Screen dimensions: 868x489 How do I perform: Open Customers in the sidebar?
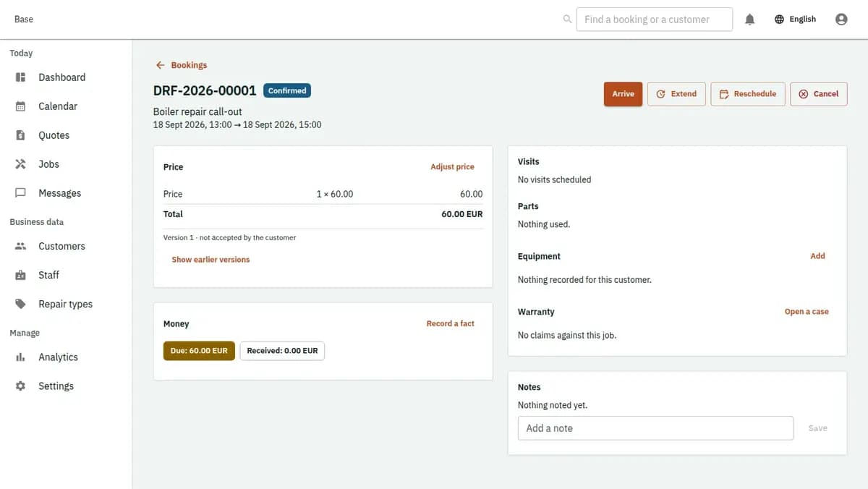click(66, 246)
